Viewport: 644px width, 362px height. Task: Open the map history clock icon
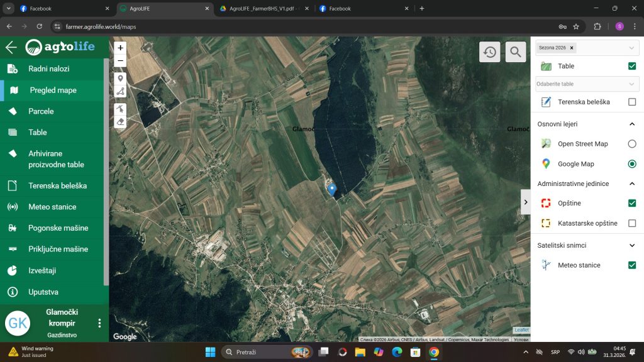(x=490, y=52)
